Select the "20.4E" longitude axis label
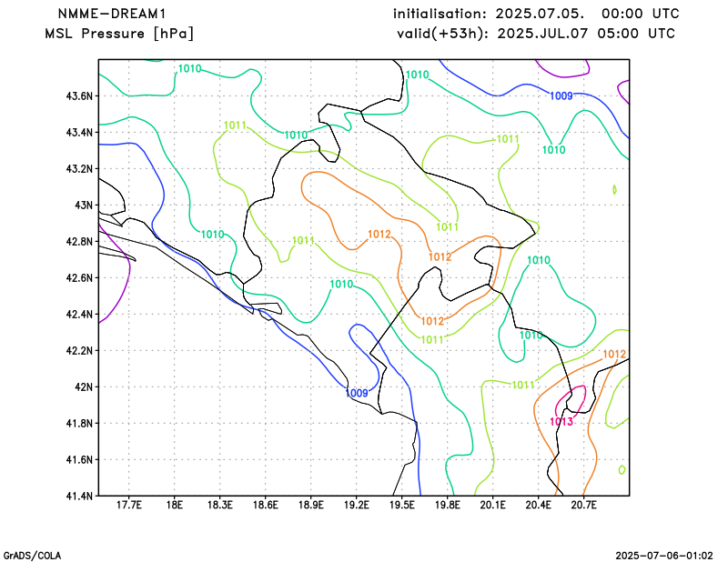The height and width of the screenshot is (562, 728). click(x=538, y=505)
